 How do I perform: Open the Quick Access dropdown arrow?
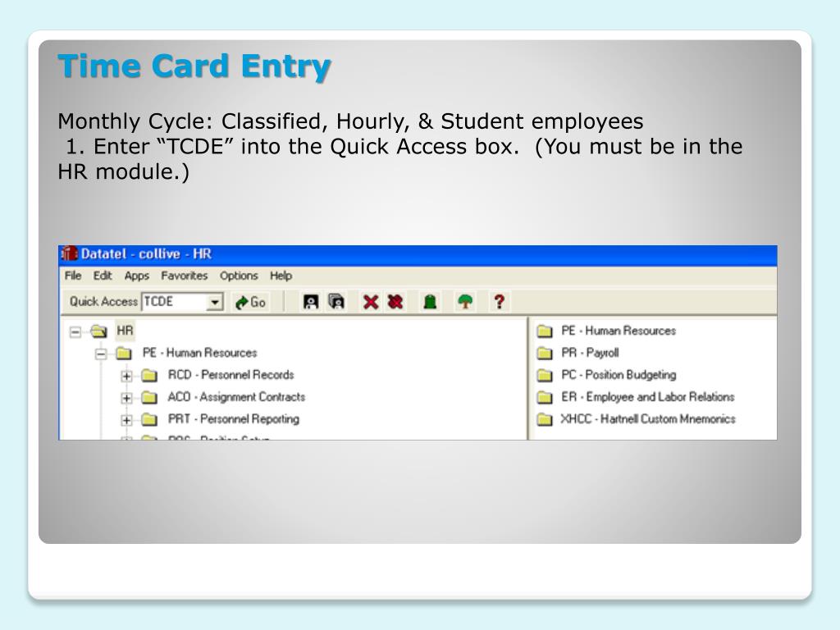tap(215, 302)
